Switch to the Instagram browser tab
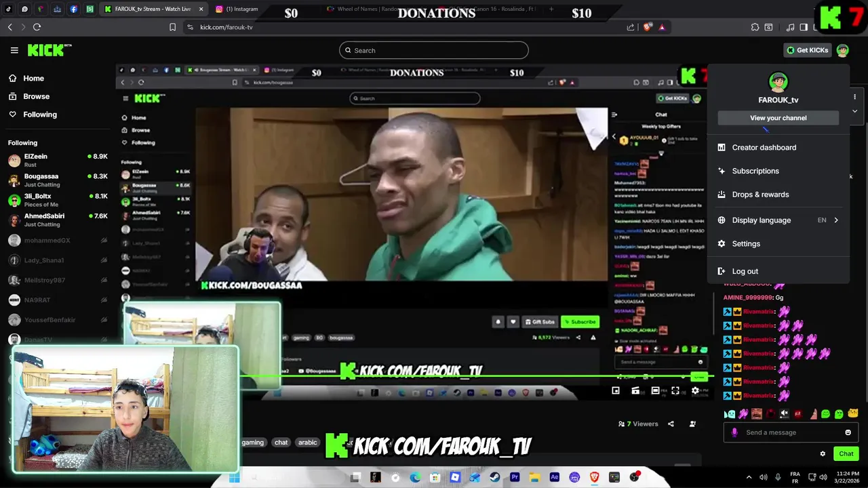868x488 pixels. pos(237,9)
